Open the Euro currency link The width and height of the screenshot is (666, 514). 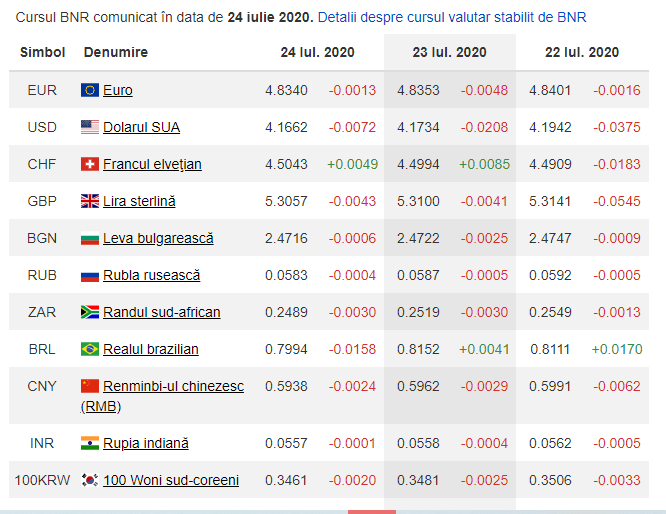118,90
